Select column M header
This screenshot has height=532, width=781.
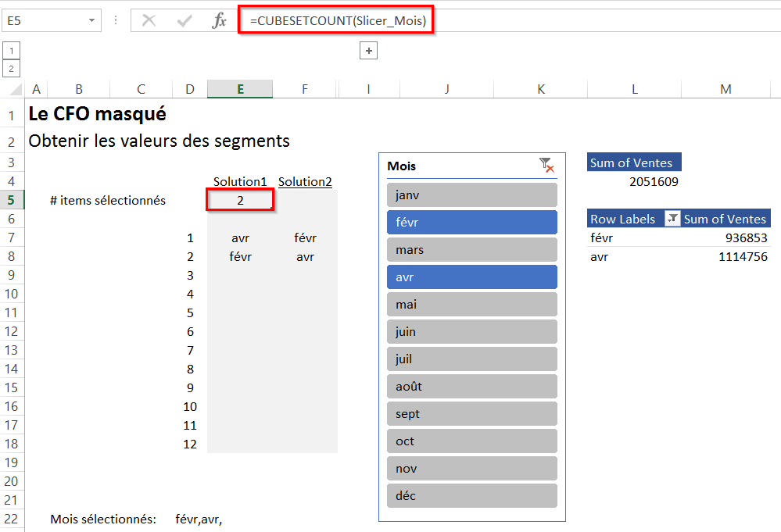coord(725,89)
